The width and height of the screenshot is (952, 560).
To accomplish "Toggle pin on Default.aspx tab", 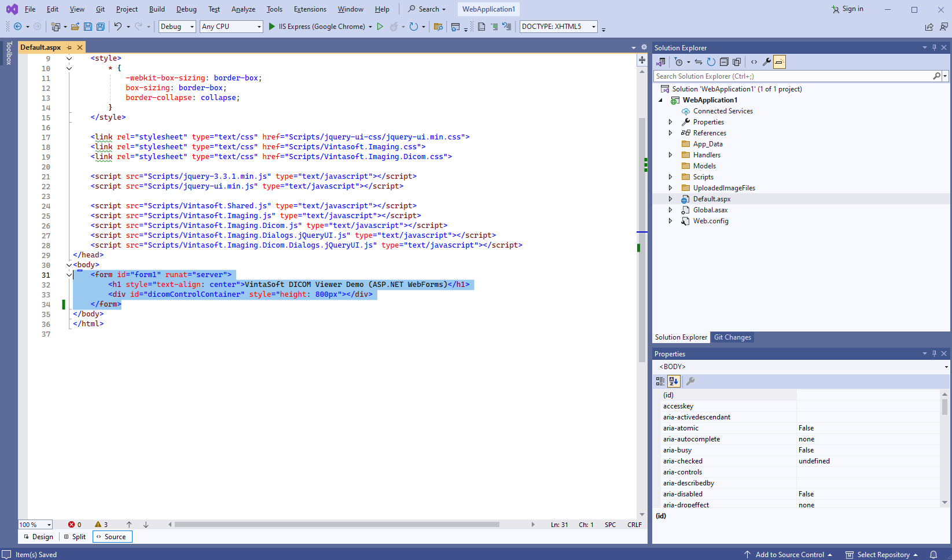I will point(69,47).
